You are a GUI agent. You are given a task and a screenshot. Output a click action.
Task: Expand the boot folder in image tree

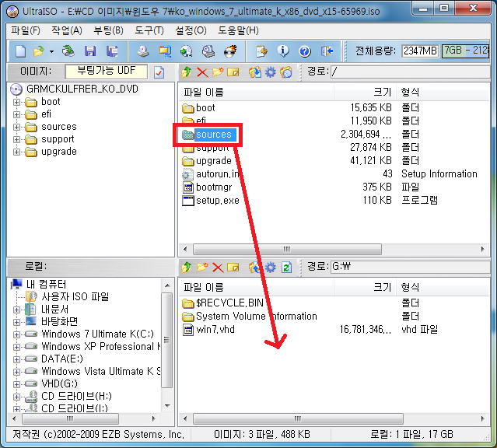tap(16, 102)
